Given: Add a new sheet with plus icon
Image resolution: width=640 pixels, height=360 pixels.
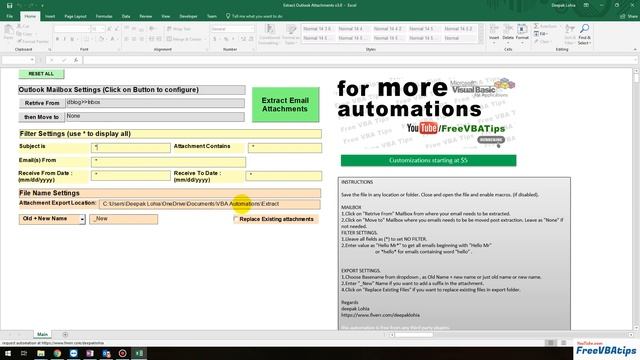Looking at the screenshot, I should click(65, 335).
